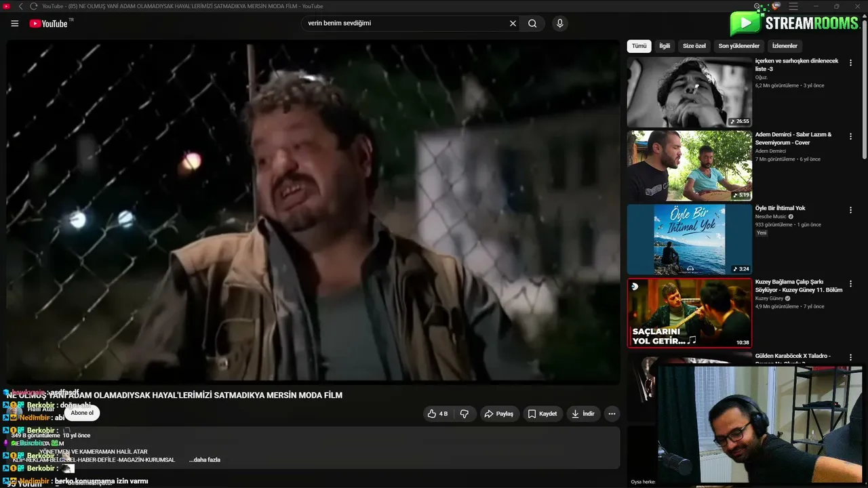Open title 'Kuzey Bağlama Çalıp Şarkı Söylüyor'
Viewport: 868px width, 488px height.
799,285
